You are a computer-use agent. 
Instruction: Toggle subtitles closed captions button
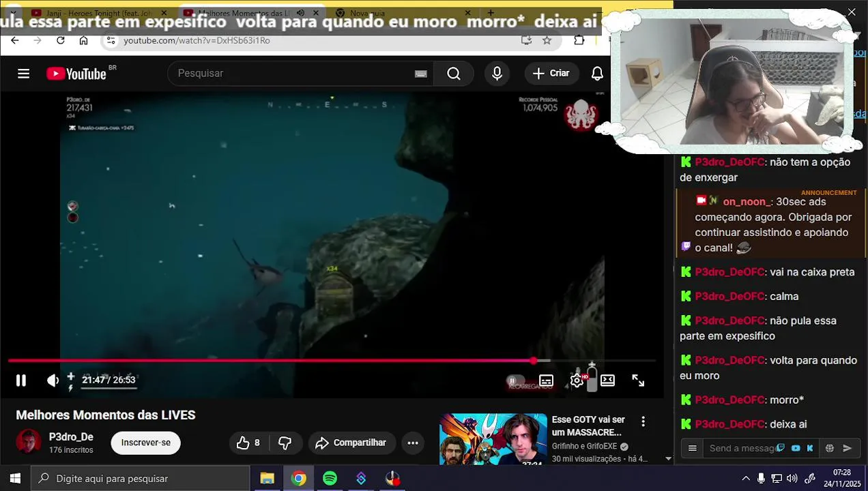click(x=546, y=381)
